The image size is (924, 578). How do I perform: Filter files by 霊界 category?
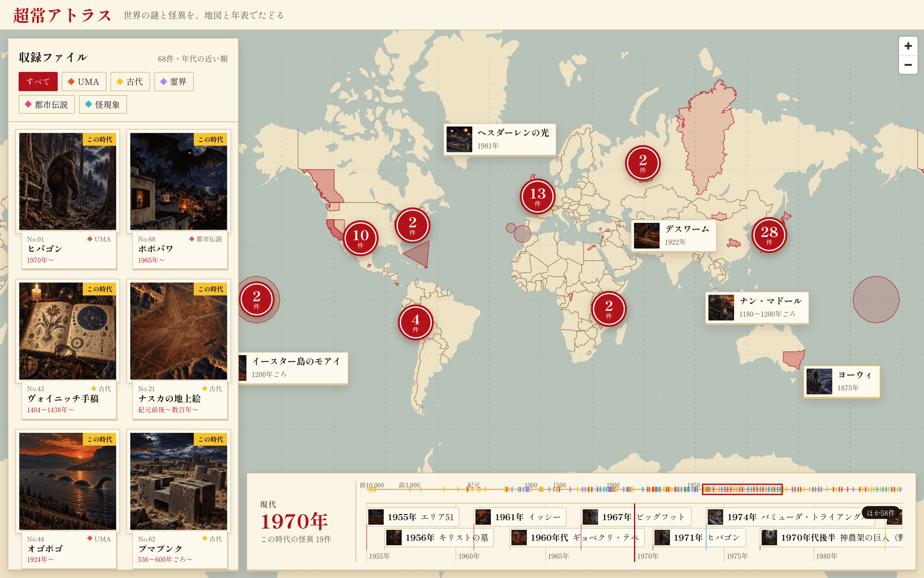pos(174,81)
